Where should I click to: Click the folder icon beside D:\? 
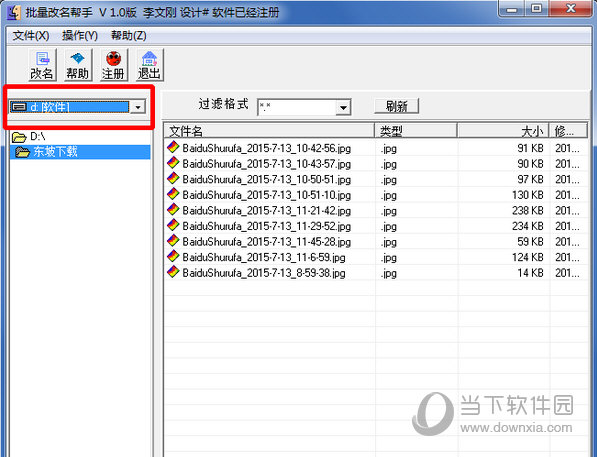point(19,137)
